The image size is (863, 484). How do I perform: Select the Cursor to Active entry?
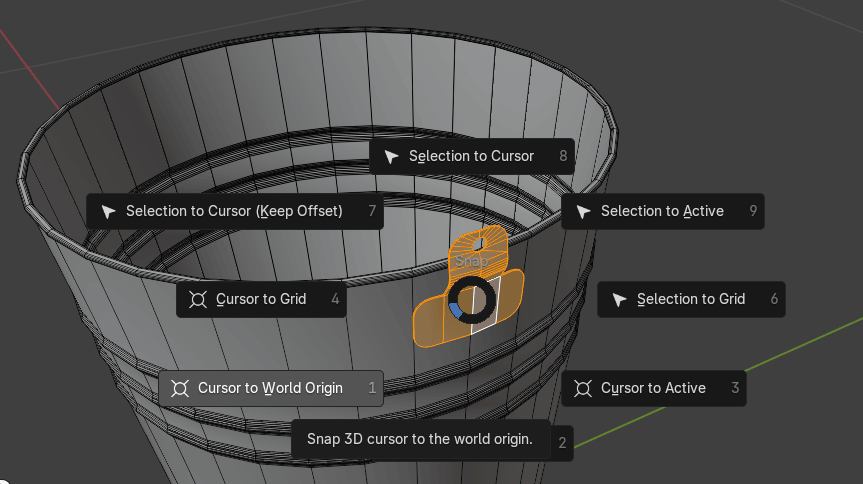pyautogui.click(x=653, y=388)
